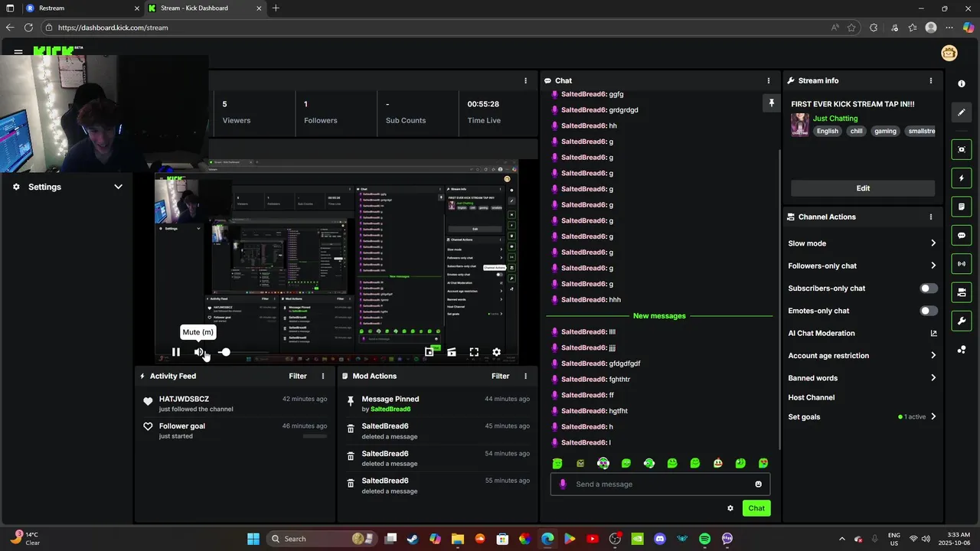Jump to New messages divider
Viewport: 980px width, 551px height.
tap(659, 316)
